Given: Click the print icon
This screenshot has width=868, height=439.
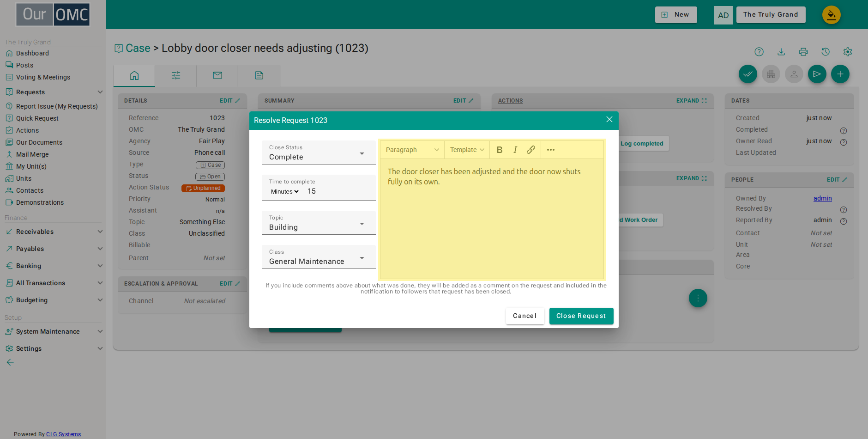Looking at the screenshot, I should pyautogui.click(x=803, y=52).
